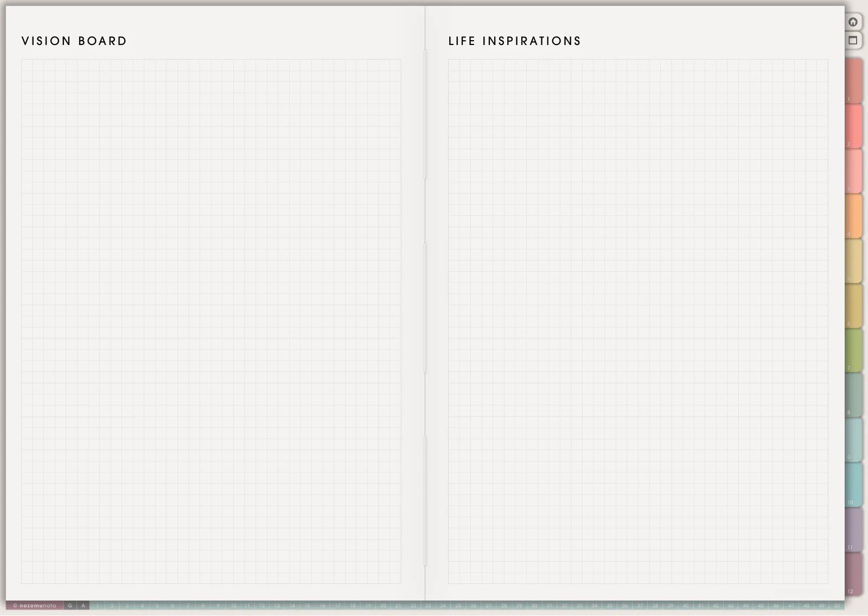Click the Vision Board grid area

click(211, 322)
